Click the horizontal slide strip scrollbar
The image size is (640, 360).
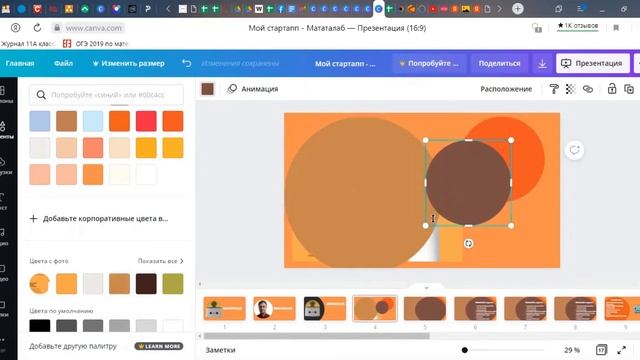click(x=316, y=336)
